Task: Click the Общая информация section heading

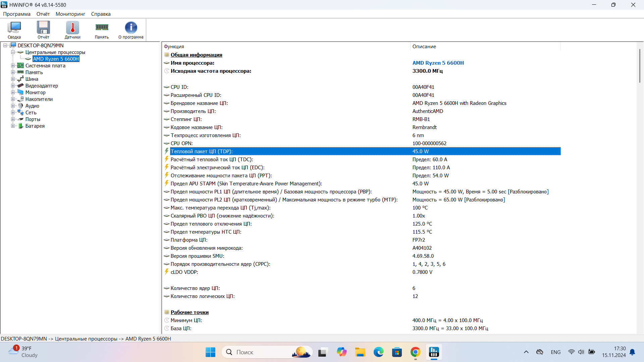Action: pos(196,55)
